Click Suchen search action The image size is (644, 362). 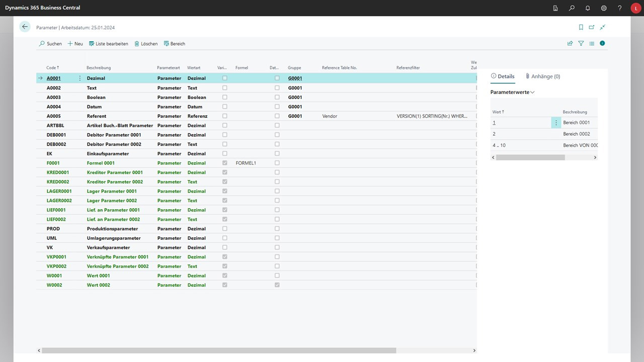click(50, 44)
